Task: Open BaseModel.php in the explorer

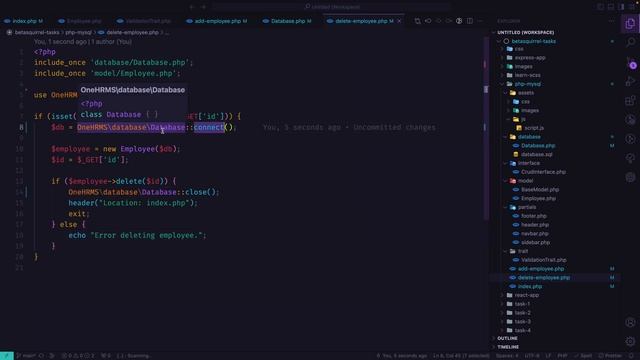Action: point(540,190)
